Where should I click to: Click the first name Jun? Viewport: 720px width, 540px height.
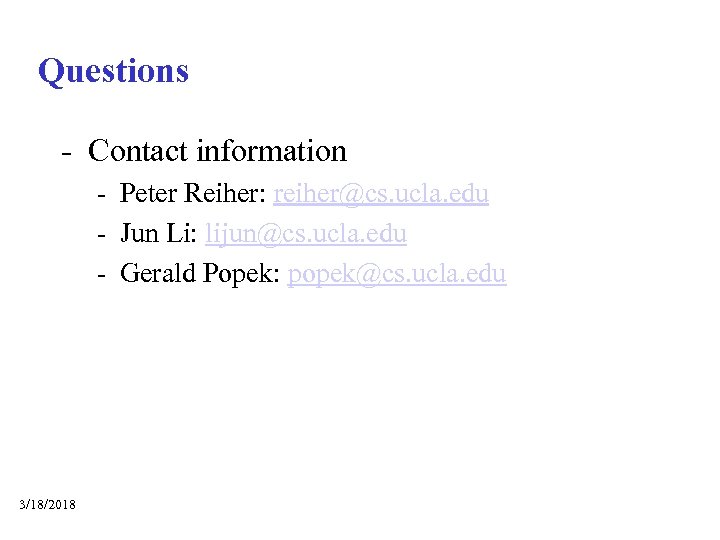pyautogui.click(x=139, y=234)
